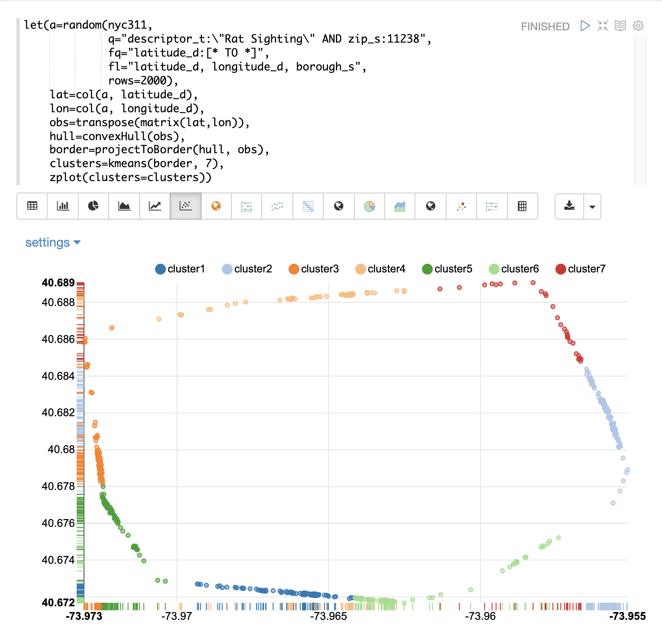This screenshot has width=662, height=644.
Task: Expand the settings dropdown
Action: click(53, 243)
